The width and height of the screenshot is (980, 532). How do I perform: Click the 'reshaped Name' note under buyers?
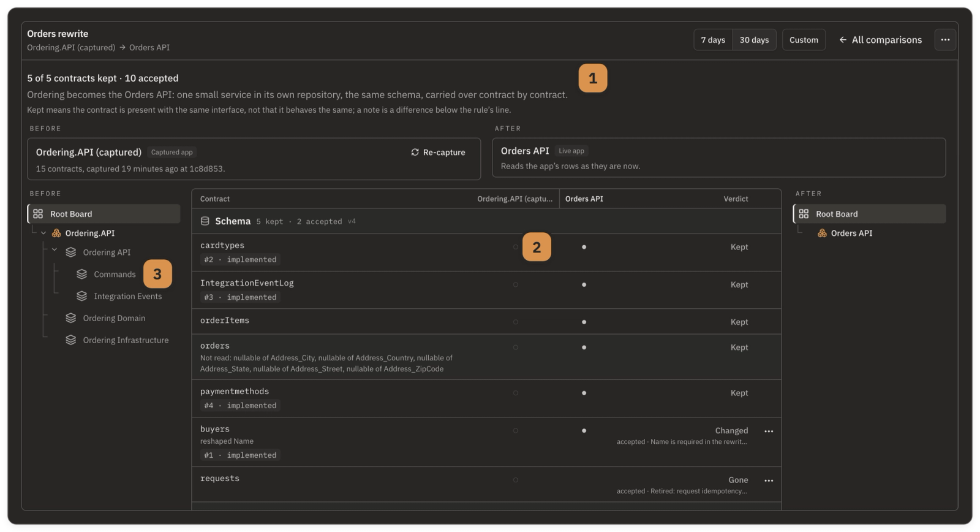227,441
